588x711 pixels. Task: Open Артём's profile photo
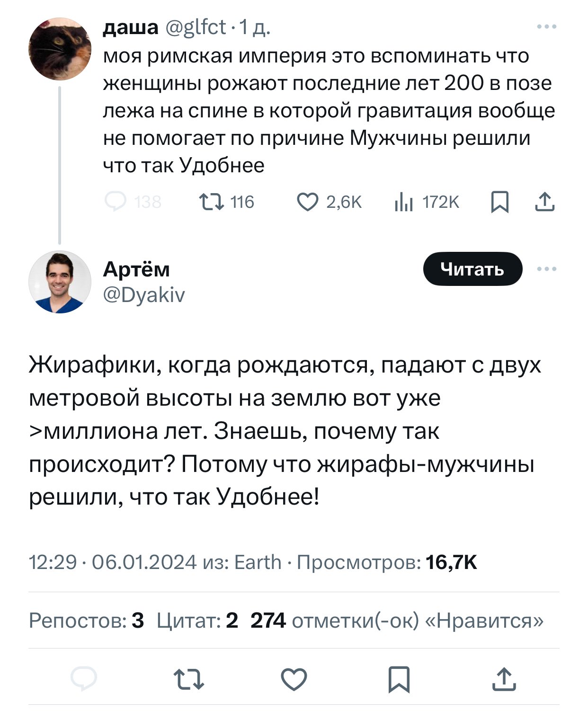(x=60, y=282)
